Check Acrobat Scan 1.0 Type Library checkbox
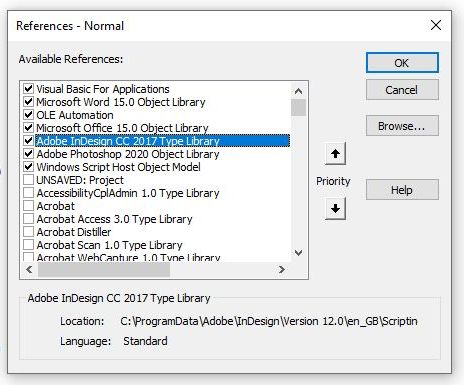This screenshot has height=385, width=464. [28, 245]
